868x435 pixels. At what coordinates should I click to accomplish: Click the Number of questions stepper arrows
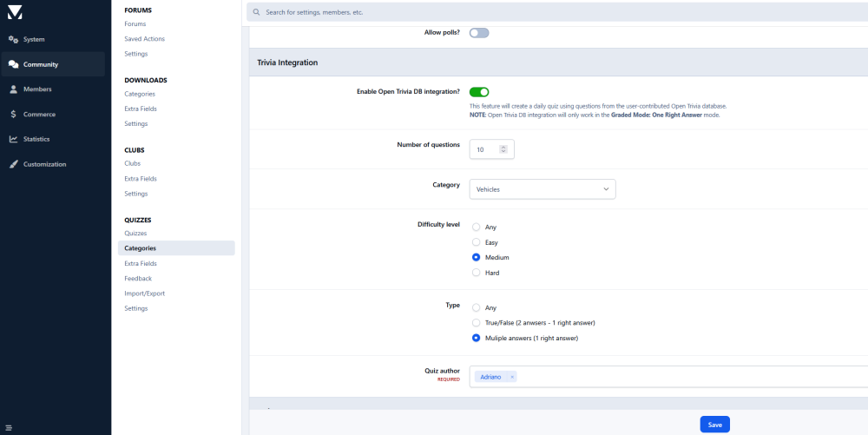pos(503,149)
